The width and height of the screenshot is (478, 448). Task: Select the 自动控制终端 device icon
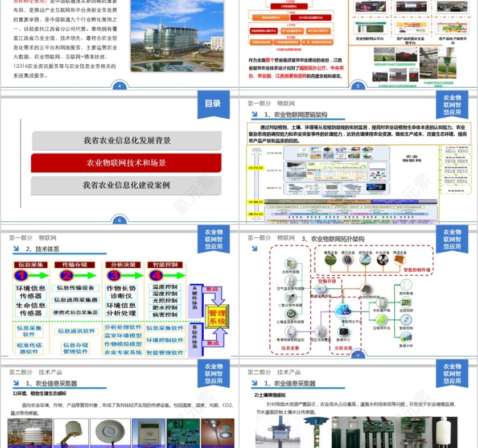coord(367,289)
